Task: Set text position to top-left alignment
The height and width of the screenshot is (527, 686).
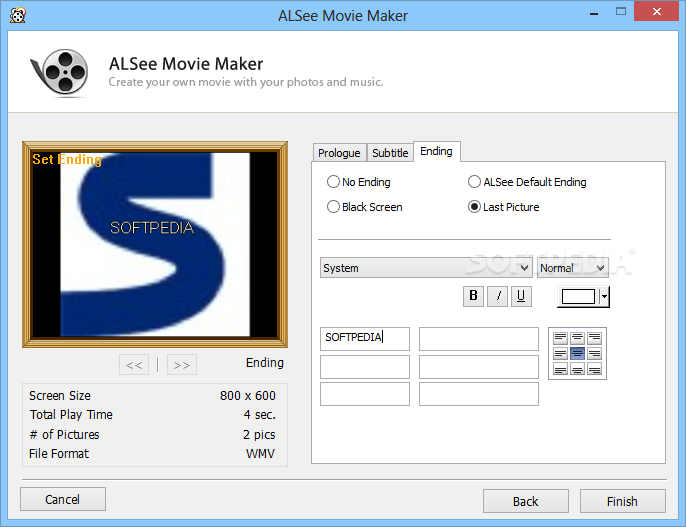Action: click(x=560, y=338)
